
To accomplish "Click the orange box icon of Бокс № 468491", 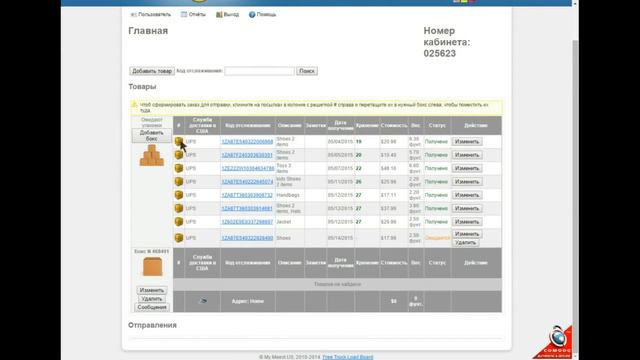I will [152, 267].
